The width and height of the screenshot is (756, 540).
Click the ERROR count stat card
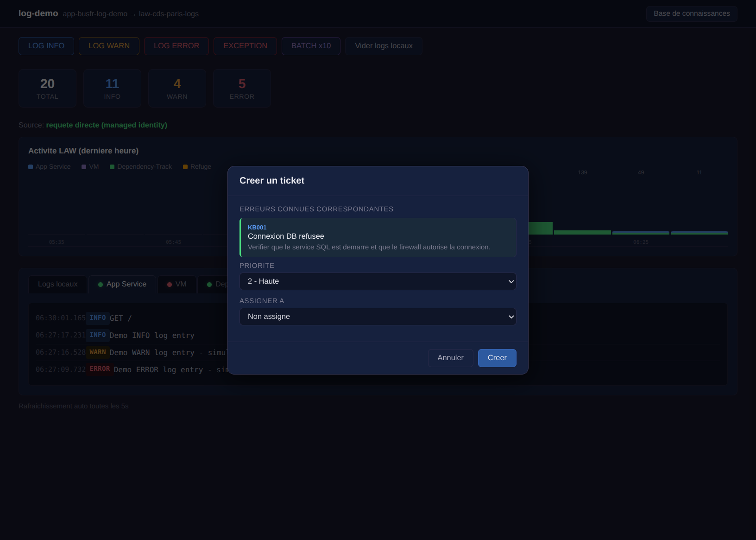(242, 89)
